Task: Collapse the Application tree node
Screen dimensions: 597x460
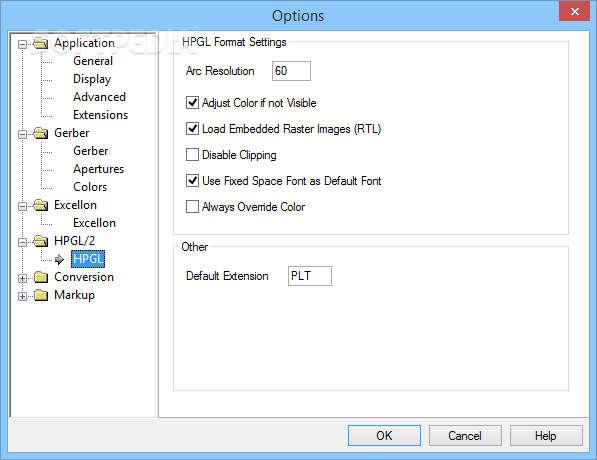Action: (x=22, y=45)
